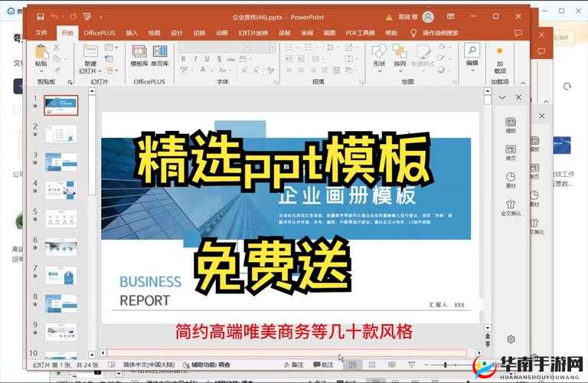Expand the 排列 arrange dropdown arrow
Image resolution: width=588 pixels, height=383 pixels.
pos(400,71)
